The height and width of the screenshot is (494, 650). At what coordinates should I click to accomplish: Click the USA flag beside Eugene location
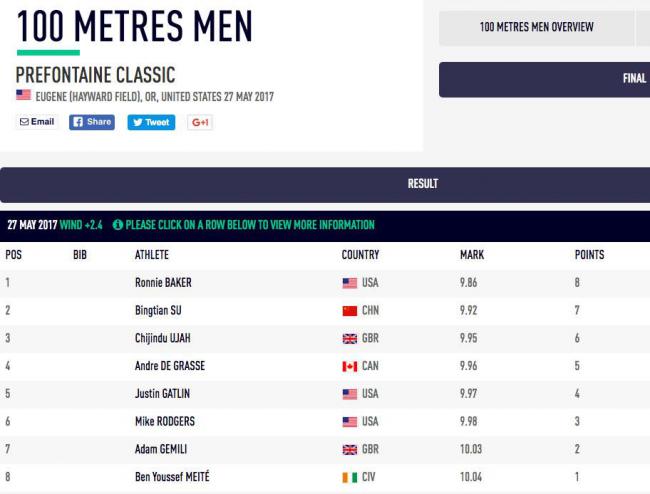23,95
